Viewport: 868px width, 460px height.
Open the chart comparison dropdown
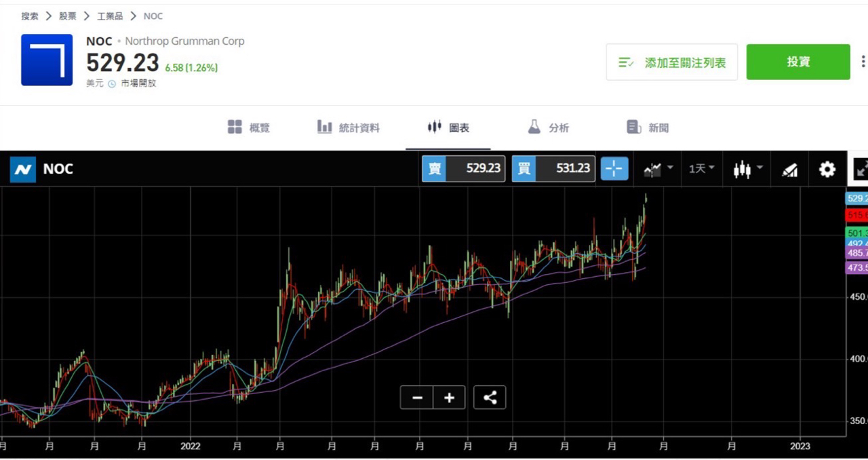point(658,169)
